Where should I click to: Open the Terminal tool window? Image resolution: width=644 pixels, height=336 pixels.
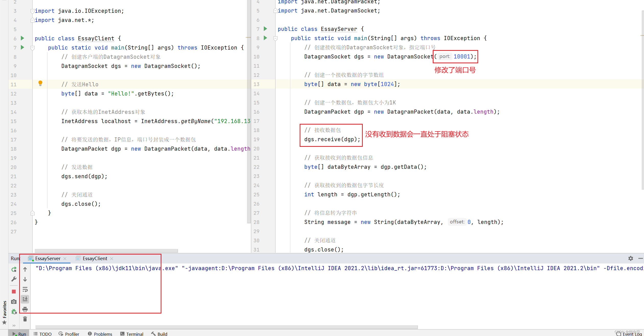point(132,334)
